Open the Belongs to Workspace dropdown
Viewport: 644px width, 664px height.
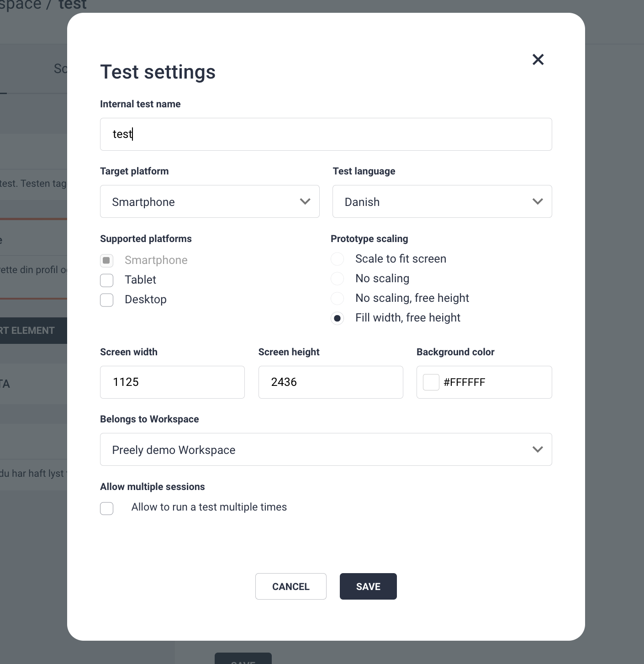click(x=326, y=449)
